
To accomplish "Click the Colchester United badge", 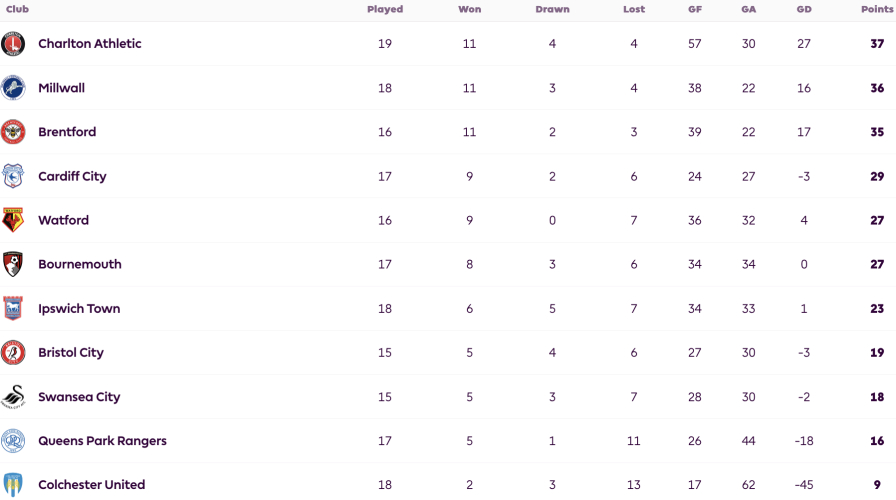I will [13, 485].
